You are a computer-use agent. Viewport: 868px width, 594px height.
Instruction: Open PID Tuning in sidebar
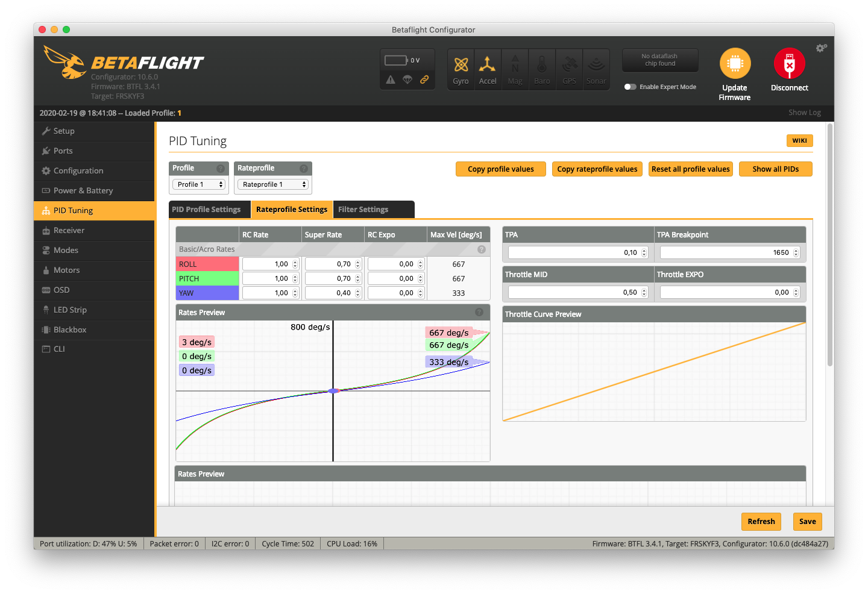(94, 210)
